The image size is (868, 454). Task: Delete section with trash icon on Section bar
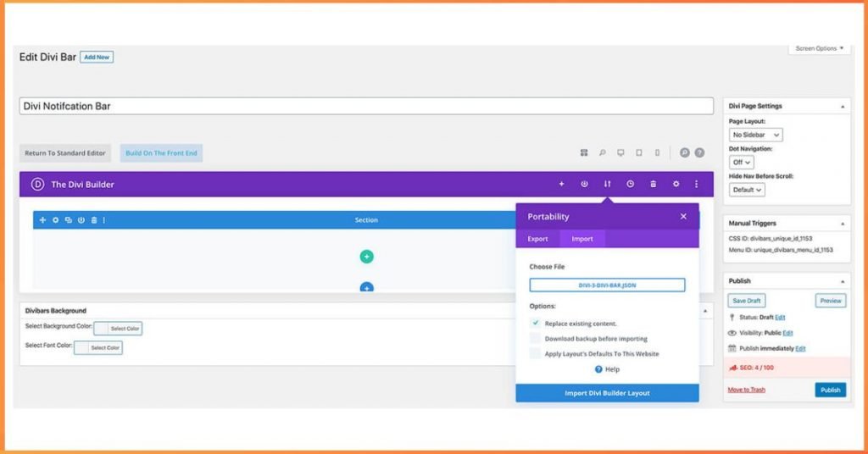tap(94, 220)
